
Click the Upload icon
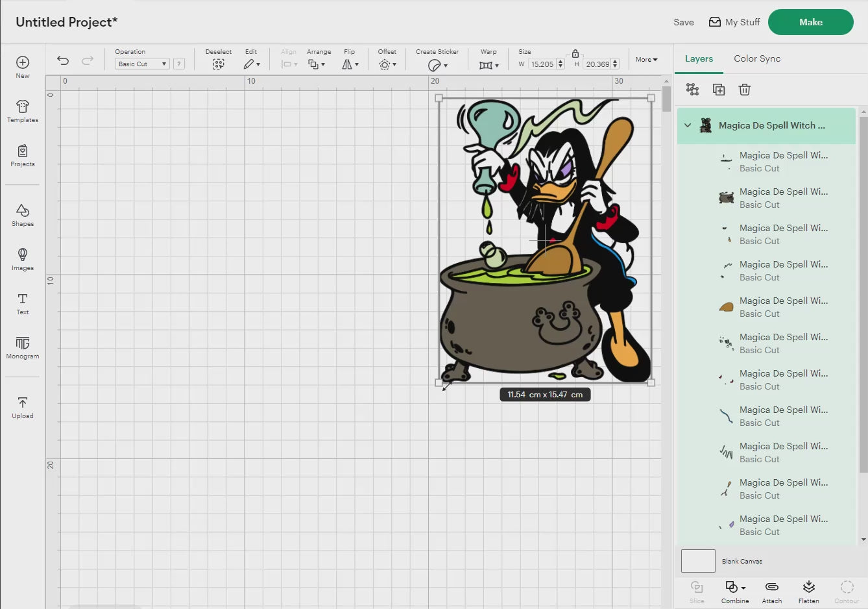[x=23, y=403]
